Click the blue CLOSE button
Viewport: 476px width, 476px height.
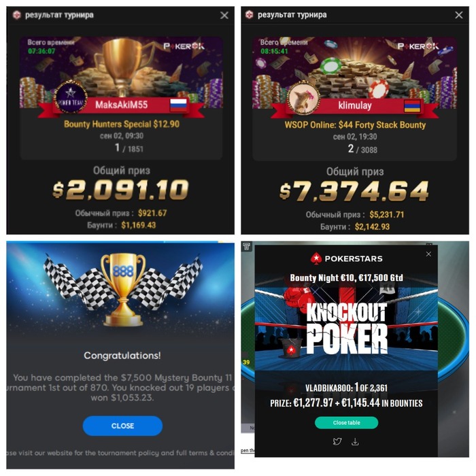(122, 426)
